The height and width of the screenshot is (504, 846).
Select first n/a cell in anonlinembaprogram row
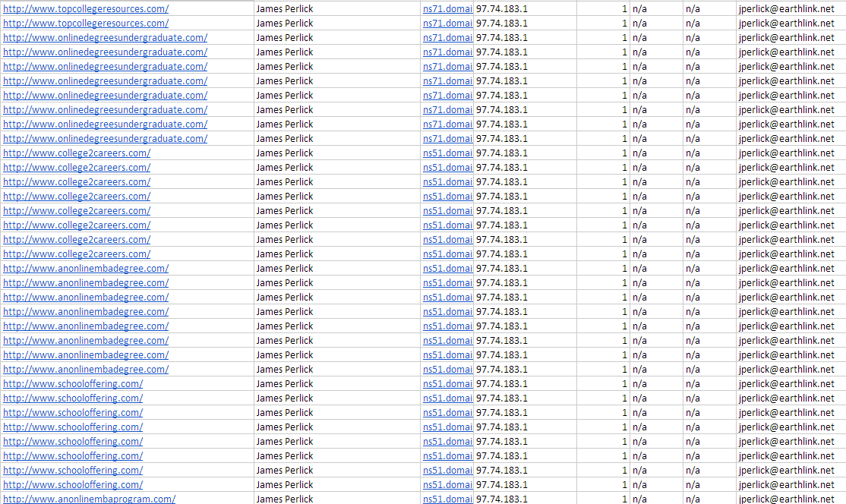[x=656, y=499]
